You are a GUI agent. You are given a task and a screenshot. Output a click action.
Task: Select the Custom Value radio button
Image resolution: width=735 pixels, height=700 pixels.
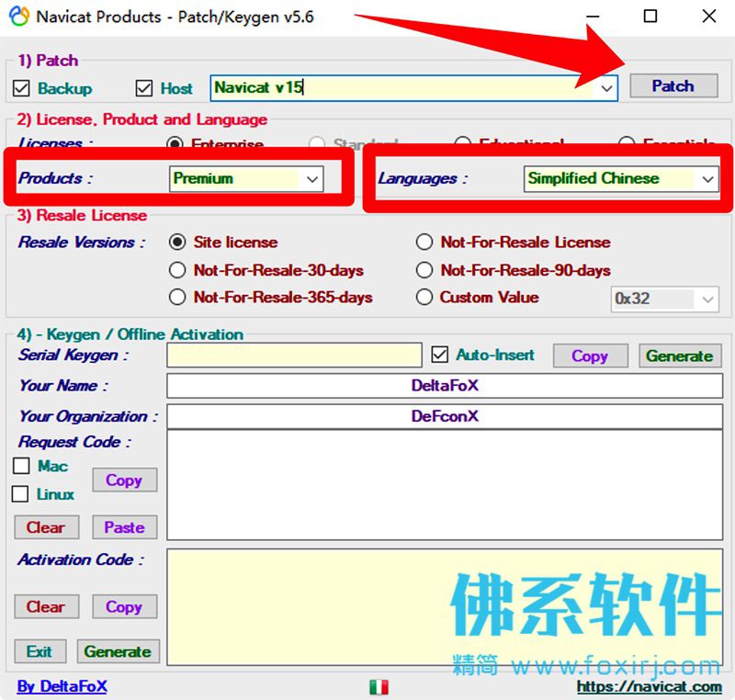[x=424, y=297]
